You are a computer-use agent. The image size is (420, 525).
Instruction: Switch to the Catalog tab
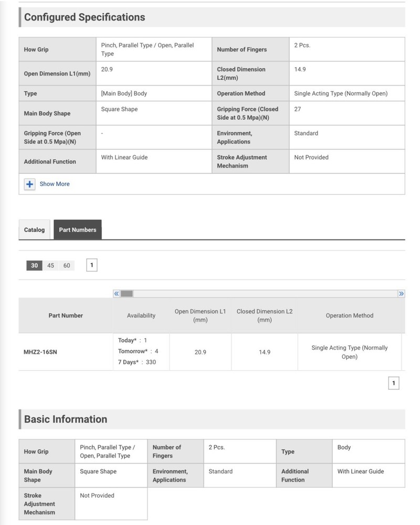pos(35,230)
